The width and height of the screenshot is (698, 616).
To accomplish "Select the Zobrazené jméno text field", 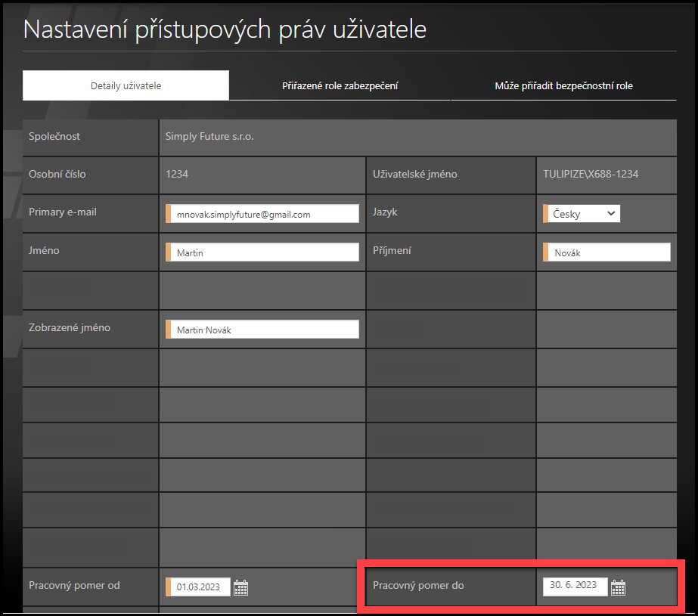I will click(263, 330).
